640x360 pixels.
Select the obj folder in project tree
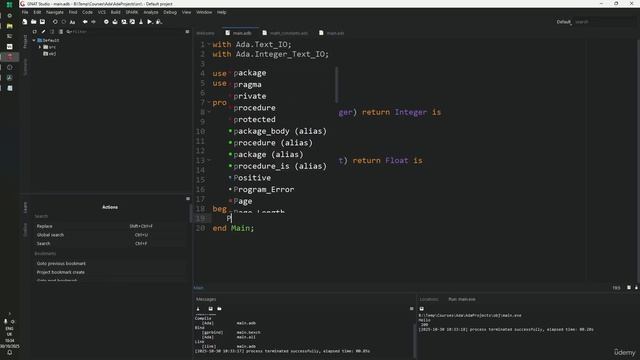tap(49, 54)
